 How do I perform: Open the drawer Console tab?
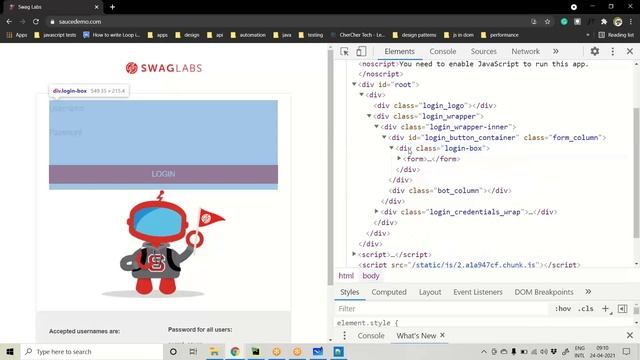(371, 336)
